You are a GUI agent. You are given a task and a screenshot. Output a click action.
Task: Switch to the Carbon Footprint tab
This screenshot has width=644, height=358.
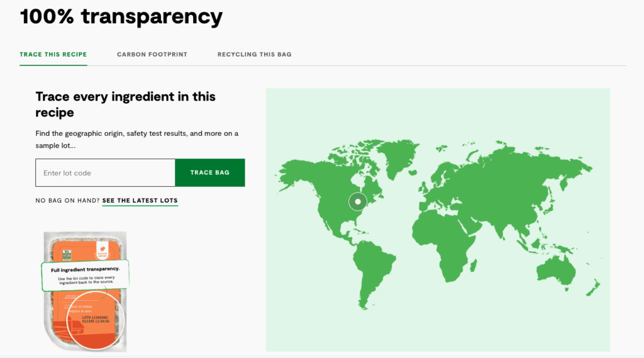click(x=152, y=55)
